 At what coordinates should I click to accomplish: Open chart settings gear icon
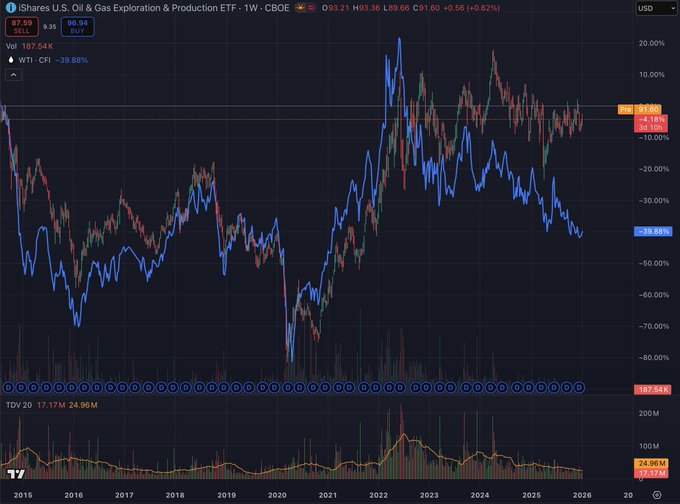tap(657, 495)
